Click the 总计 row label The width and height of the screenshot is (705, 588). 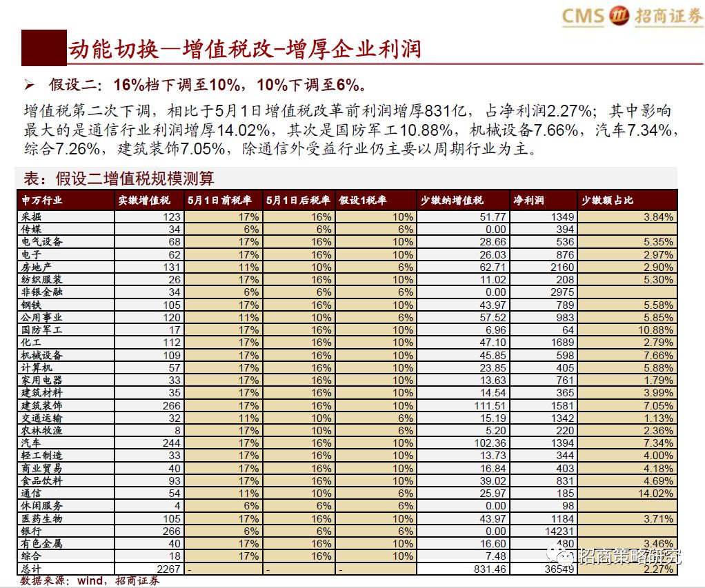(31, 569)
